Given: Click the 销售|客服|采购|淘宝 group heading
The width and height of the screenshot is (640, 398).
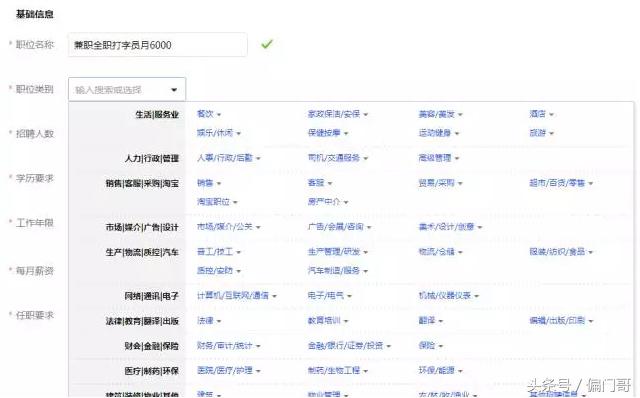Looking at the screenshot, I should point(142,183).
